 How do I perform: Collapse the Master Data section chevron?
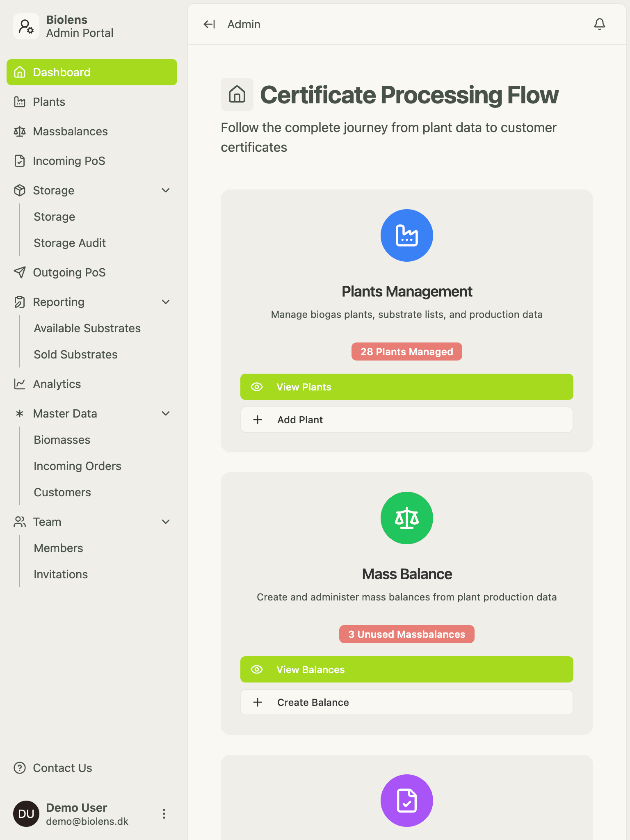point(166,413)
